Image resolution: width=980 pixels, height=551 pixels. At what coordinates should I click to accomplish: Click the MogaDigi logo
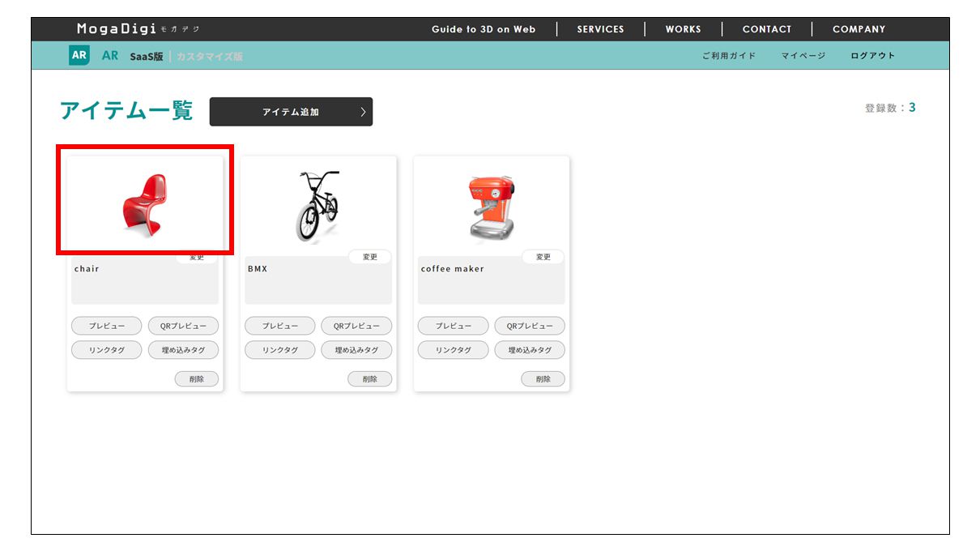click(x=138, y=29)
